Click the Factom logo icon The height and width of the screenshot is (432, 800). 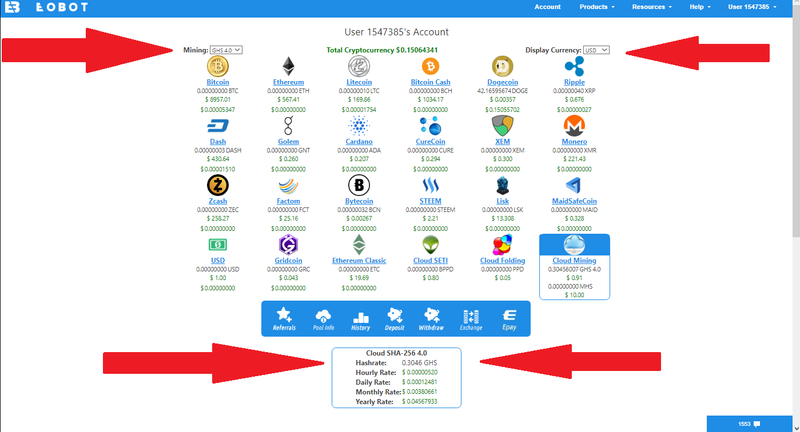(x=288, y=186)
